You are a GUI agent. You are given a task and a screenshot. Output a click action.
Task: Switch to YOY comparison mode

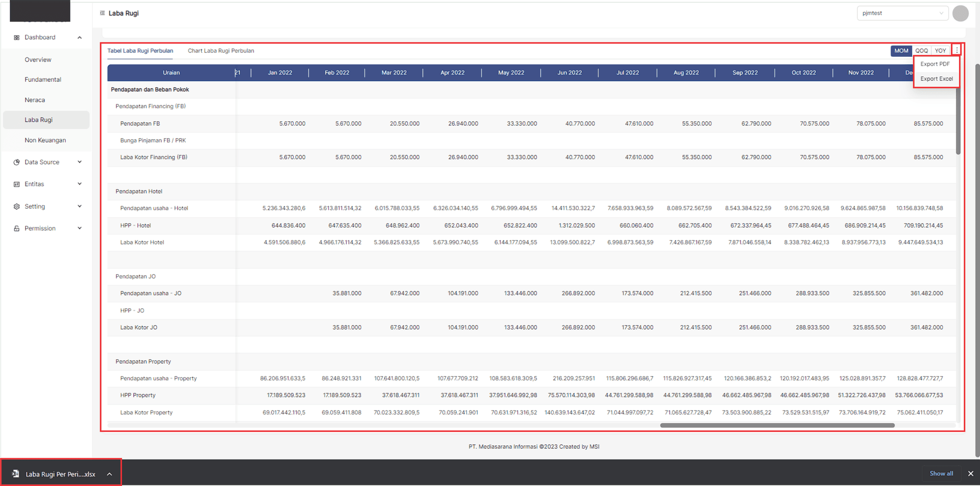click(940, 51)
